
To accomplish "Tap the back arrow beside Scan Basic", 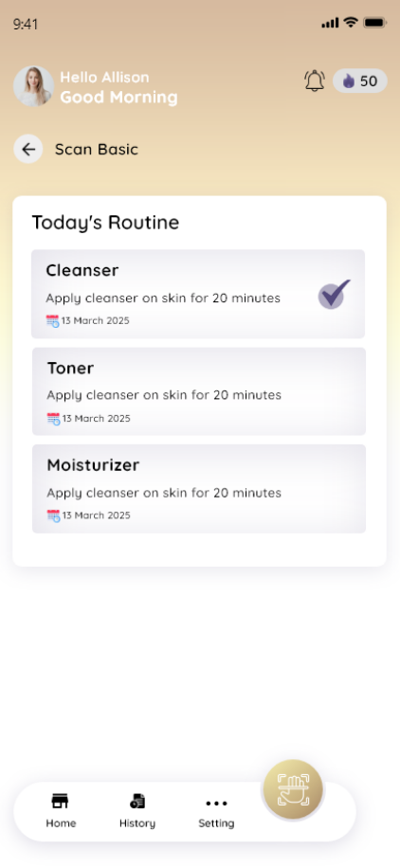I will point(28,149).
